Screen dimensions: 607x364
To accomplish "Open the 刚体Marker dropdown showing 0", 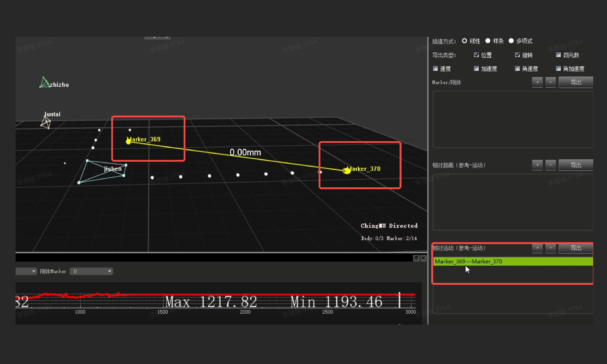I will pos(91,271).
